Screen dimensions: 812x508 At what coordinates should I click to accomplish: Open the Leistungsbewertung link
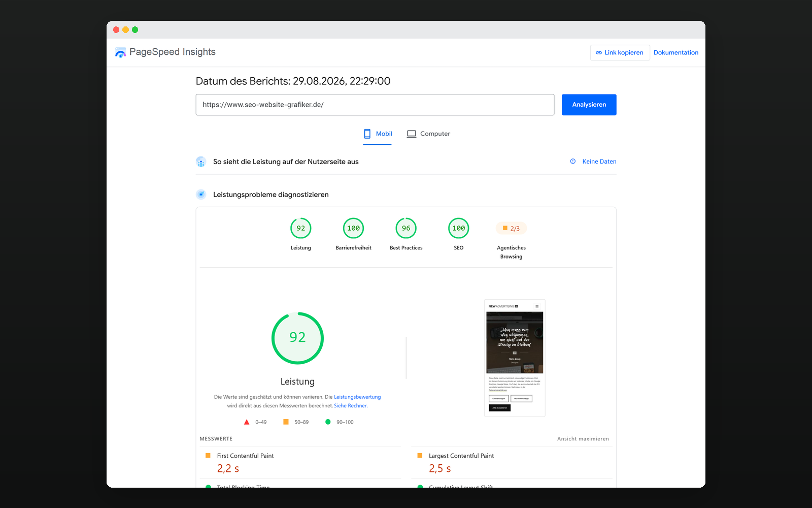pyautogui.click(x=357, y=397)
